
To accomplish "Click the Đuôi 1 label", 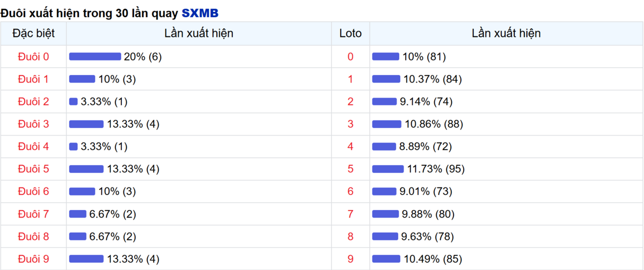I will [33, 79].
